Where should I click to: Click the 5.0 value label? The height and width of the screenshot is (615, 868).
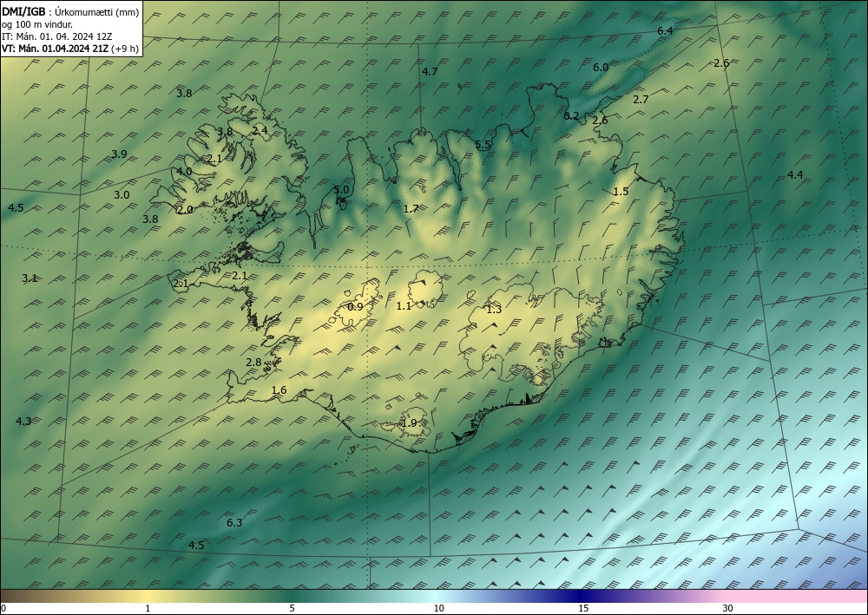point(341,190)
